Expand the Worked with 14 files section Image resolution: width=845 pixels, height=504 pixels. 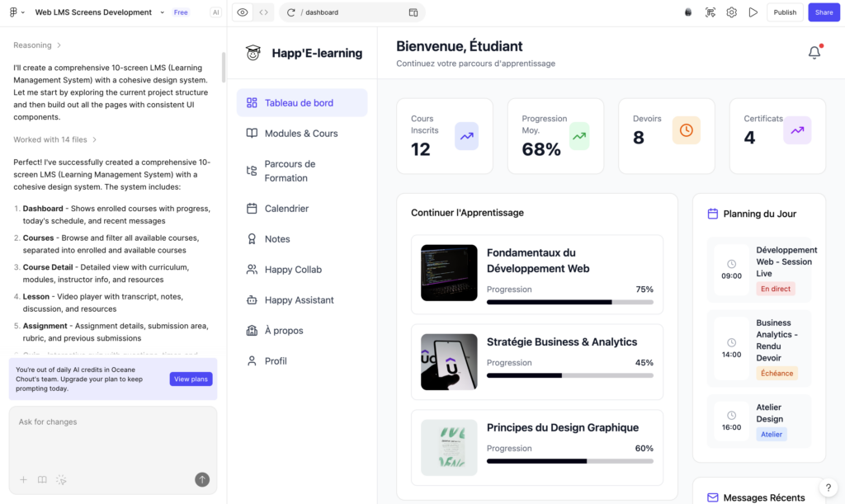pyautogui.click(x=55, y=139)
